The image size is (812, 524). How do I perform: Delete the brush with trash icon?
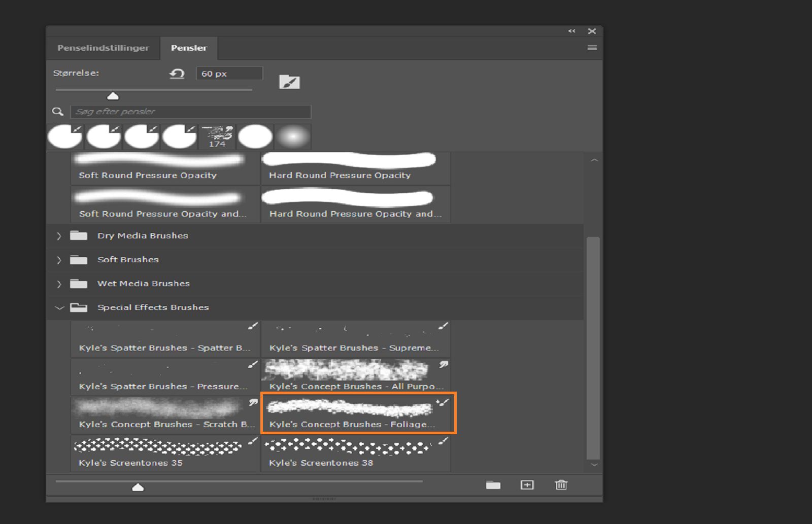click(561, 485)
